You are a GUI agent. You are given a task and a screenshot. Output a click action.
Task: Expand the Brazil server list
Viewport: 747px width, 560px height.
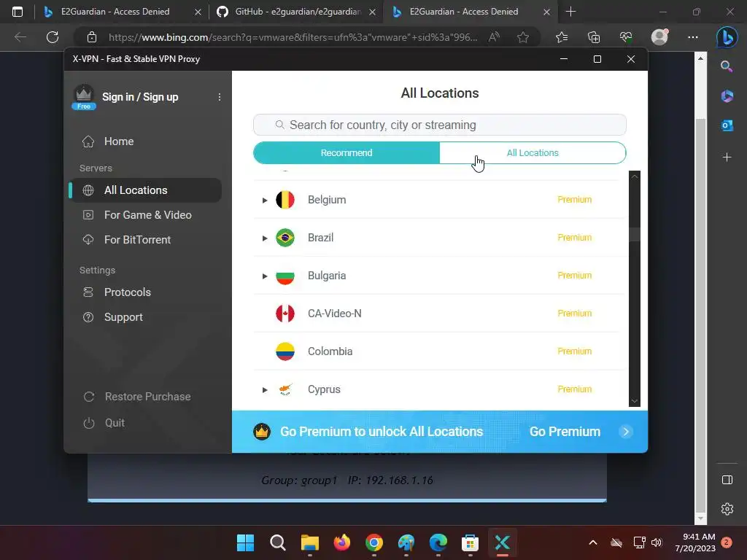click(265, 238)
